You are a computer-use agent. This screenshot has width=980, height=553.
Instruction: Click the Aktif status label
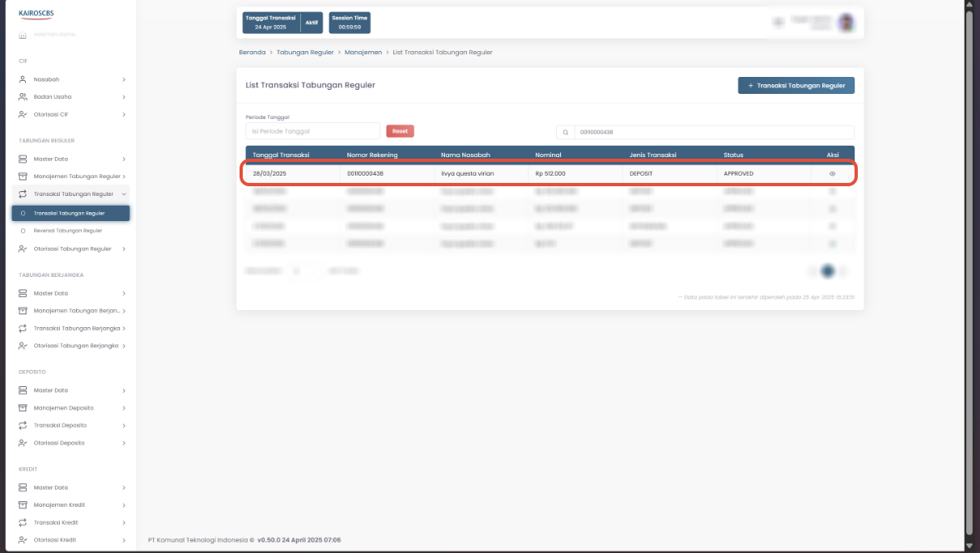pyautogui.click(x=312, y=23)
